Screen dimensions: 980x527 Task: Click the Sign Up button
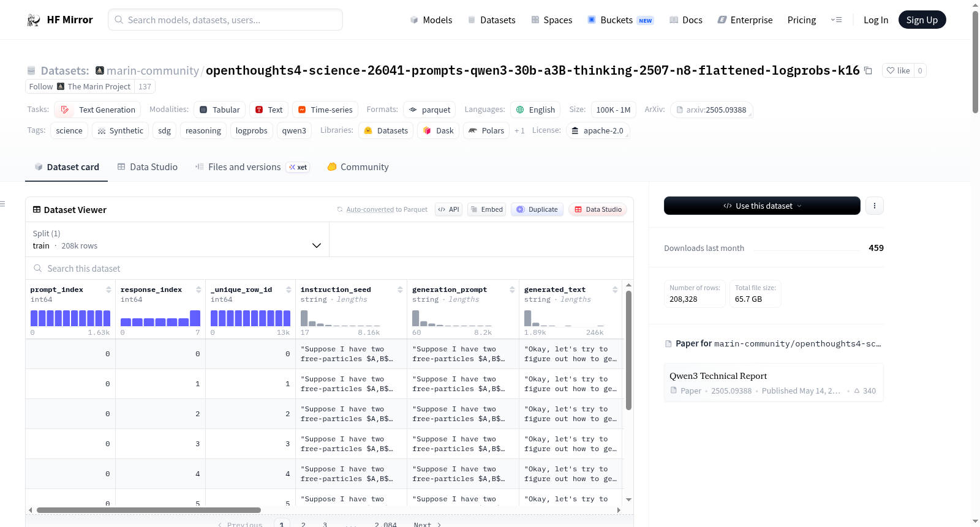[x=922, y=20]
